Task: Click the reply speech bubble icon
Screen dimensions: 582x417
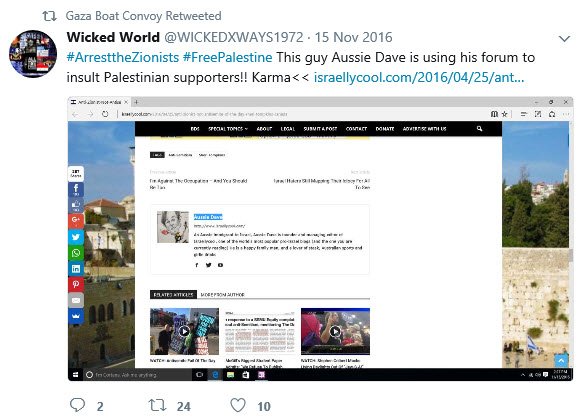Action: coord(78,405)
